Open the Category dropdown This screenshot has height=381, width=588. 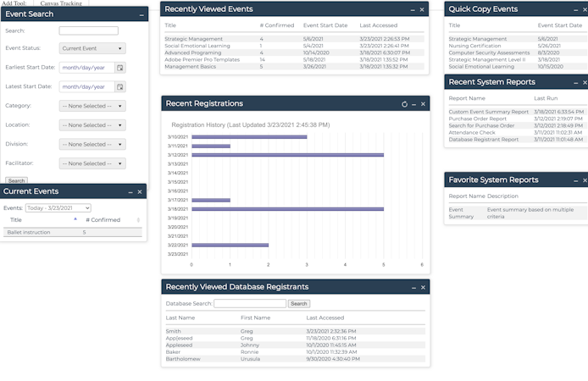pos(92,106)
